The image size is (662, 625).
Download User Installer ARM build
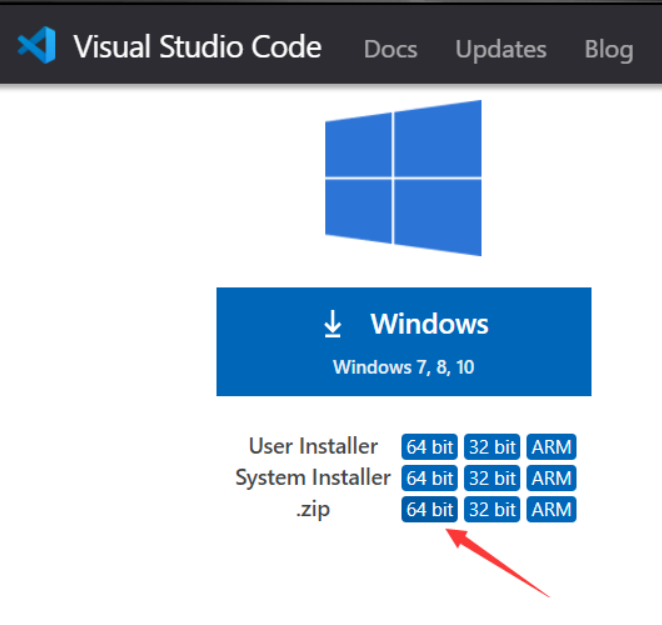click(552, 447)
